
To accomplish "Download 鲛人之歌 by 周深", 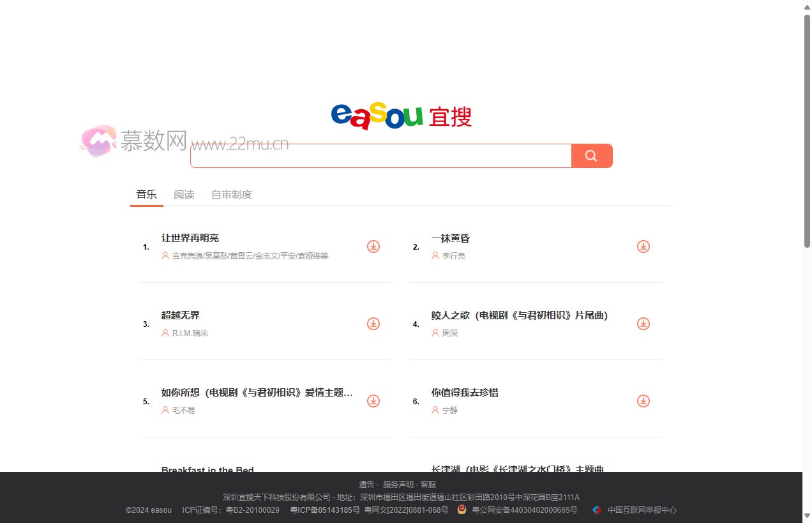I will click(x=643, y=324).
